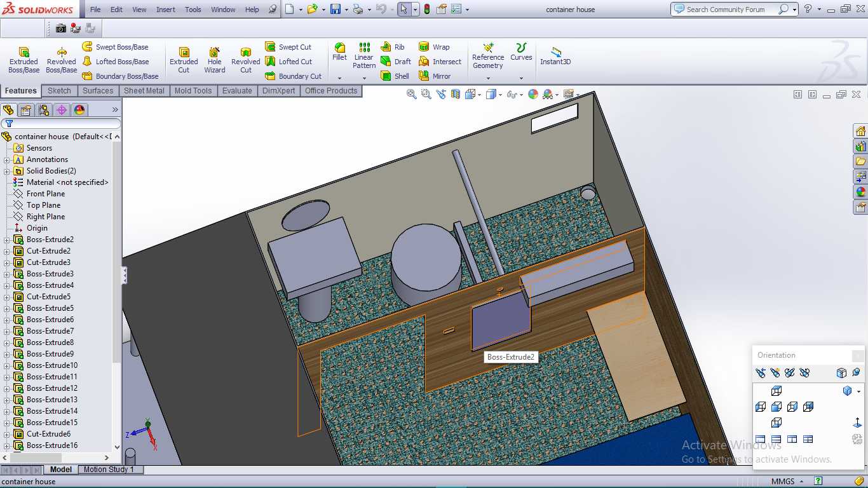Click Swept Boss/Base
868x488 pixels.
click(x=116, y=47)
